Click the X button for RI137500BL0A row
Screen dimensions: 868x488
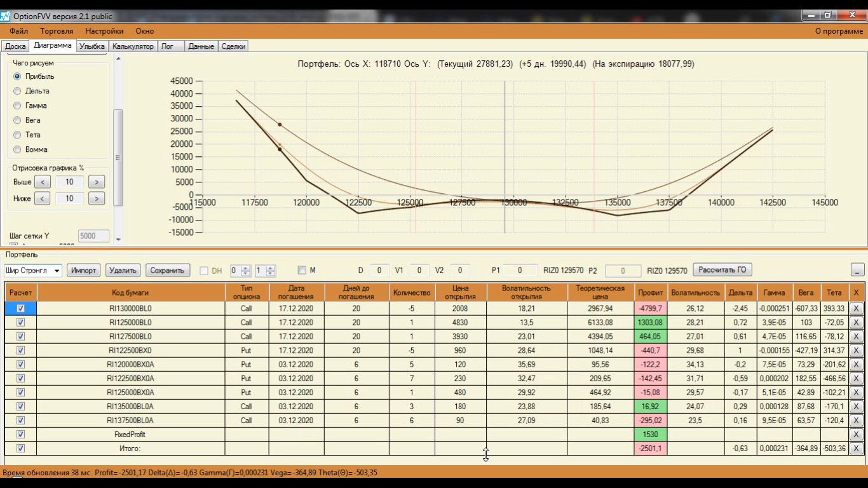click(x=856, y=420)
